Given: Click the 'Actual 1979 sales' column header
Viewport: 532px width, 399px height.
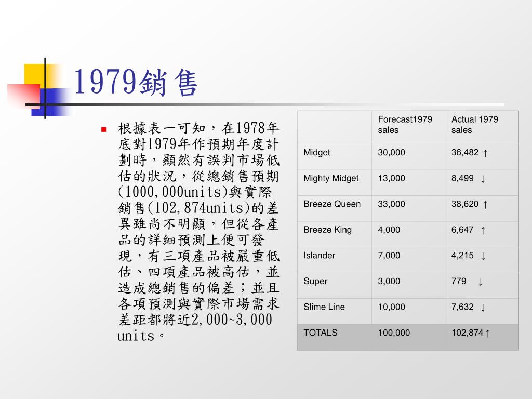Looking at the screenshot, I should pos(474,125).
